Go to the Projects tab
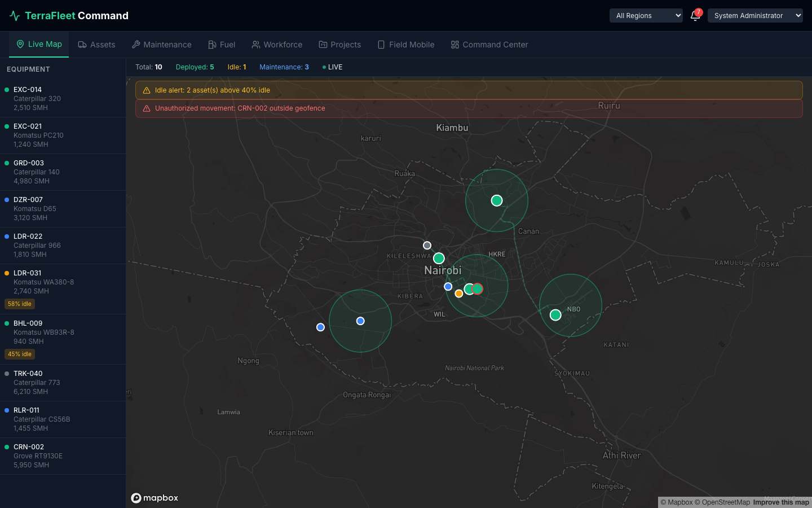 pos(340,45)
